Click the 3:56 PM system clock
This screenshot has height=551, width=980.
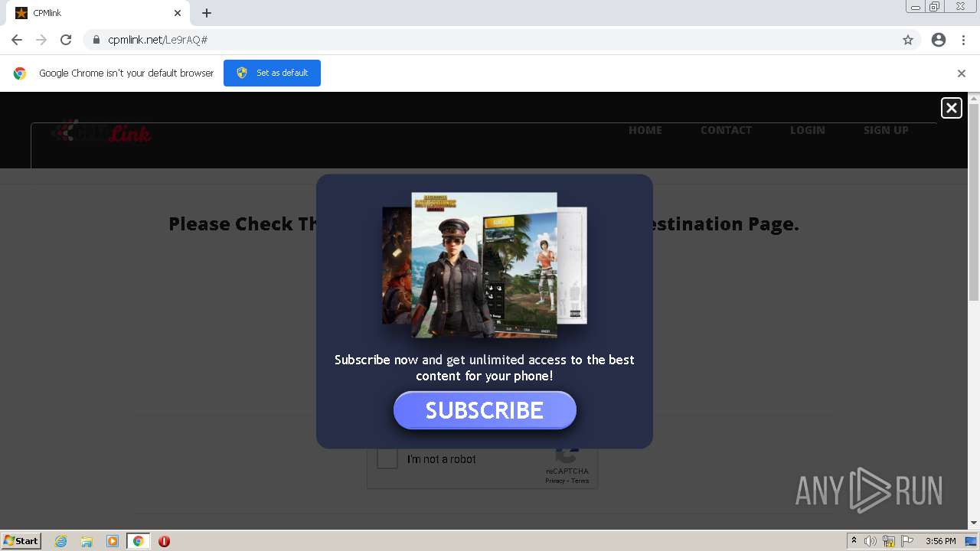coord(940,541)
